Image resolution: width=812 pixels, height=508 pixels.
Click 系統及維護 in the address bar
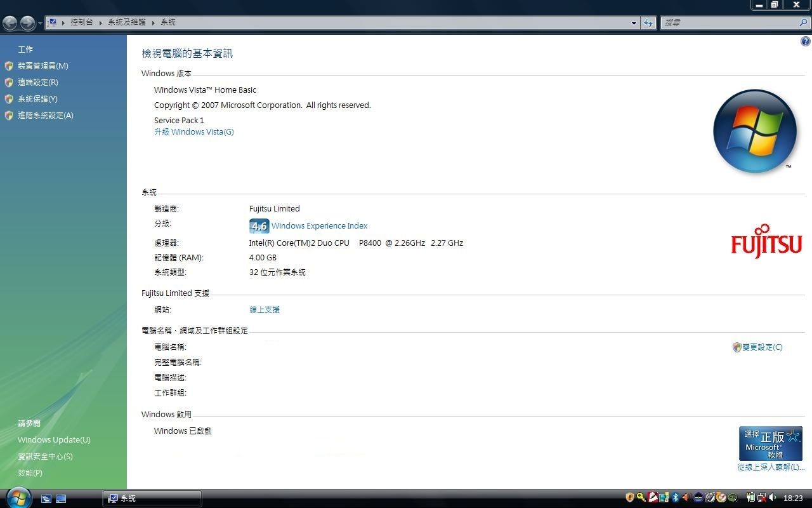(126, 22)
